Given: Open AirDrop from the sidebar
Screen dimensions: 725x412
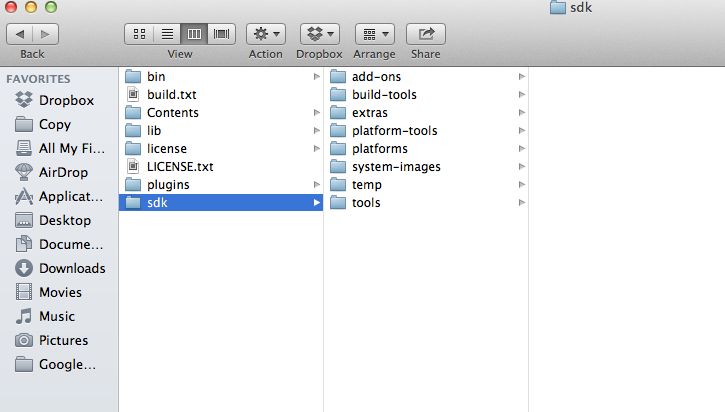Looking at the screenshot, I should click(x=59, y=172).
